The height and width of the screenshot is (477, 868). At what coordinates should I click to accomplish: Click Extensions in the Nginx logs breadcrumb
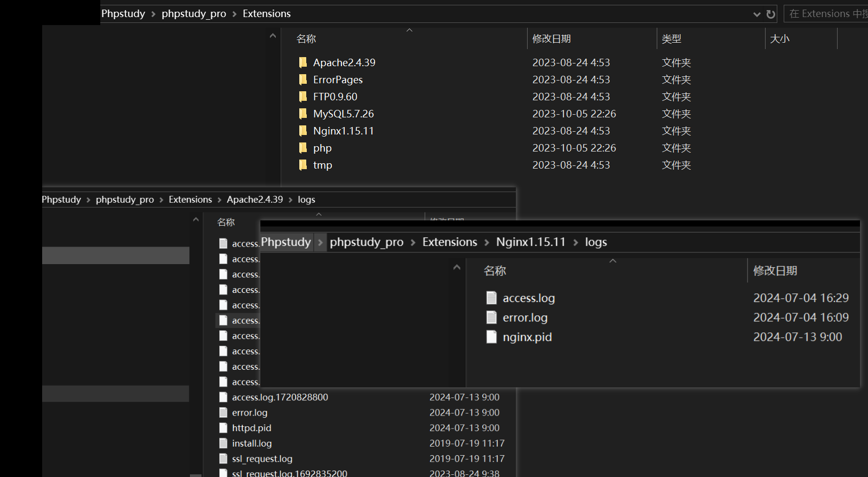450,242
